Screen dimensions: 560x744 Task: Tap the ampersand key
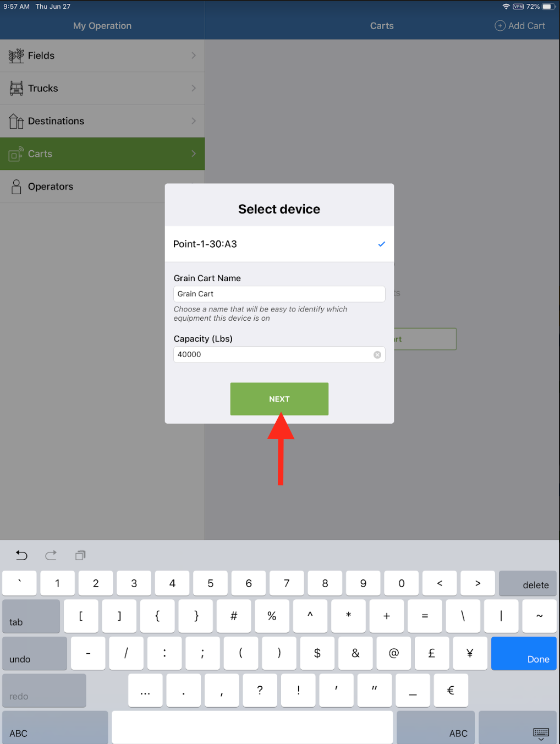[x=355, y=653]
